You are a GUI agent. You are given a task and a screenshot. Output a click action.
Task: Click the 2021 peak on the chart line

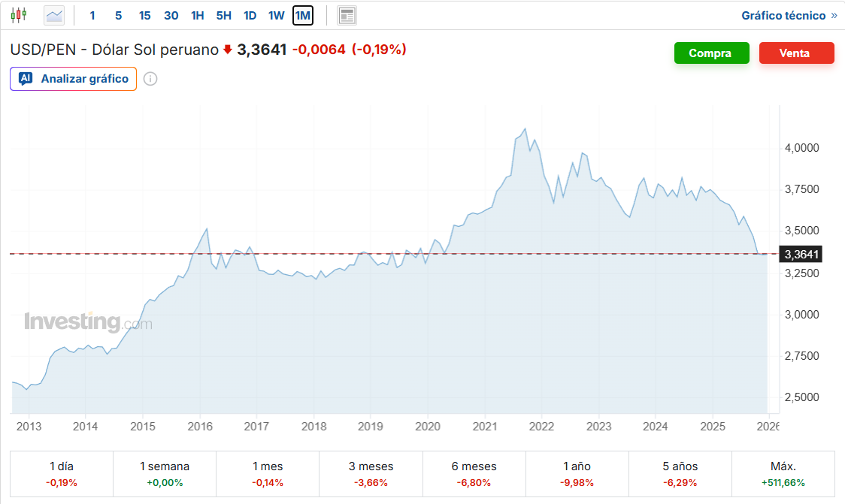(x=525, y=128)
